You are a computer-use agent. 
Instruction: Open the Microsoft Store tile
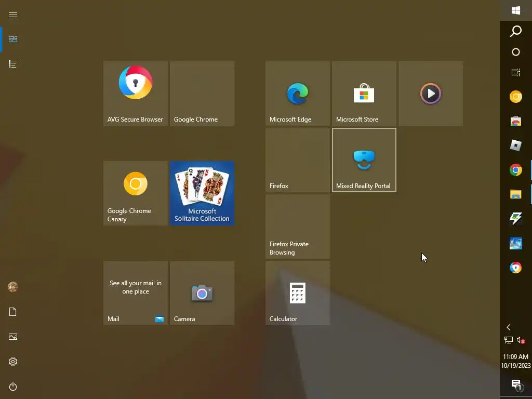[364, 94]
